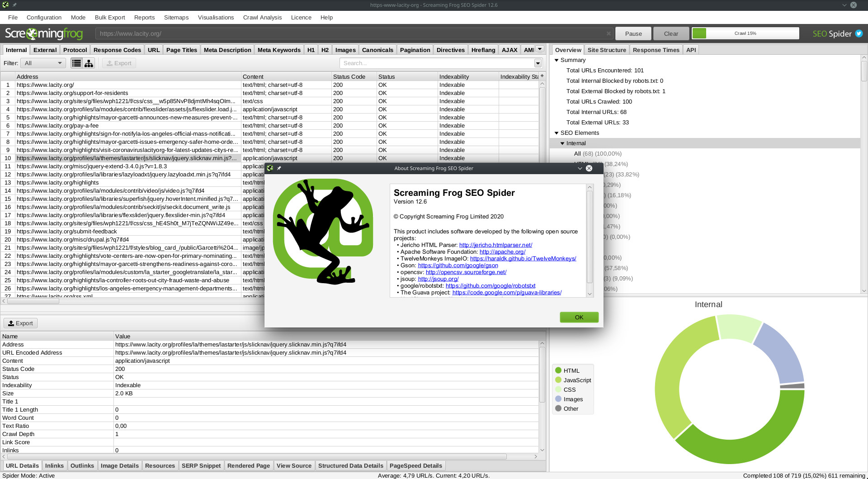This screenshot has height=479, width=868.
Task: Switch to the External tab
Action: 45,50
